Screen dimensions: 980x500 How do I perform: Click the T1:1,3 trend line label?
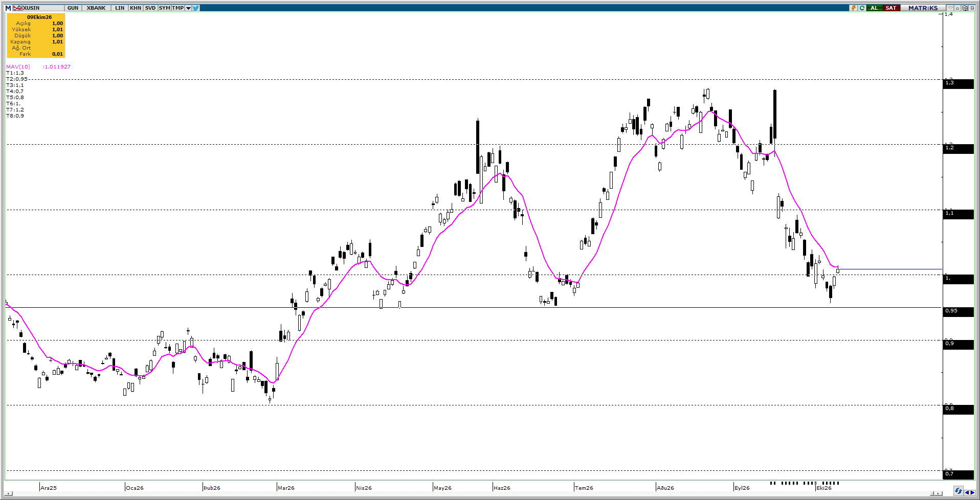tap(15, 73)
